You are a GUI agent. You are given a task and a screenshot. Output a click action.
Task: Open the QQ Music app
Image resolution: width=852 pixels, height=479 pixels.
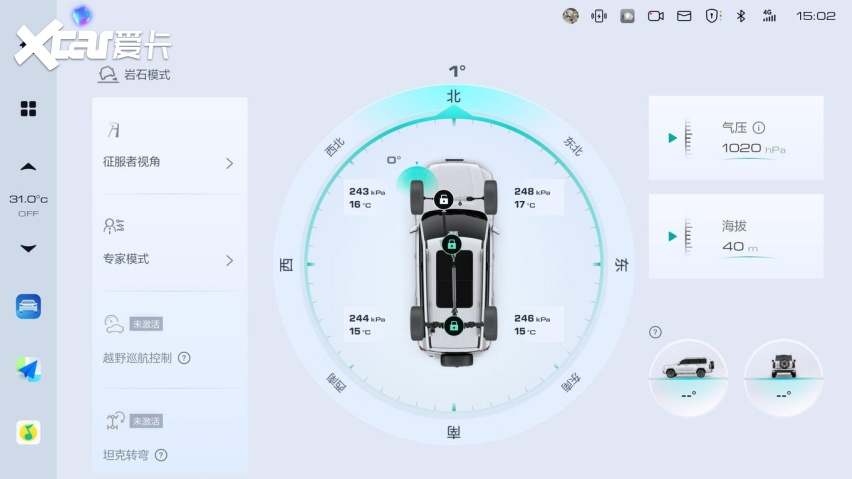28,432
